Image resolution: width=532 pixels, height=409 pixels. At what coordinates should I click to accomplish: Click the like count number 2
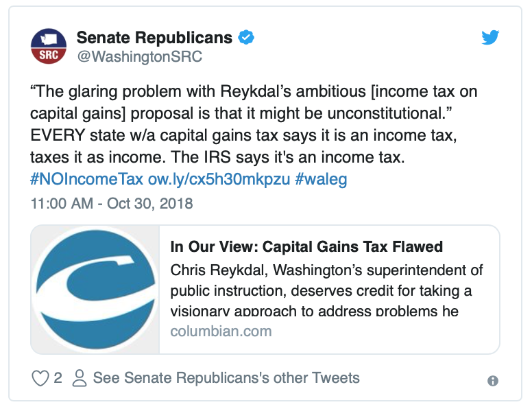click(58, 377)
